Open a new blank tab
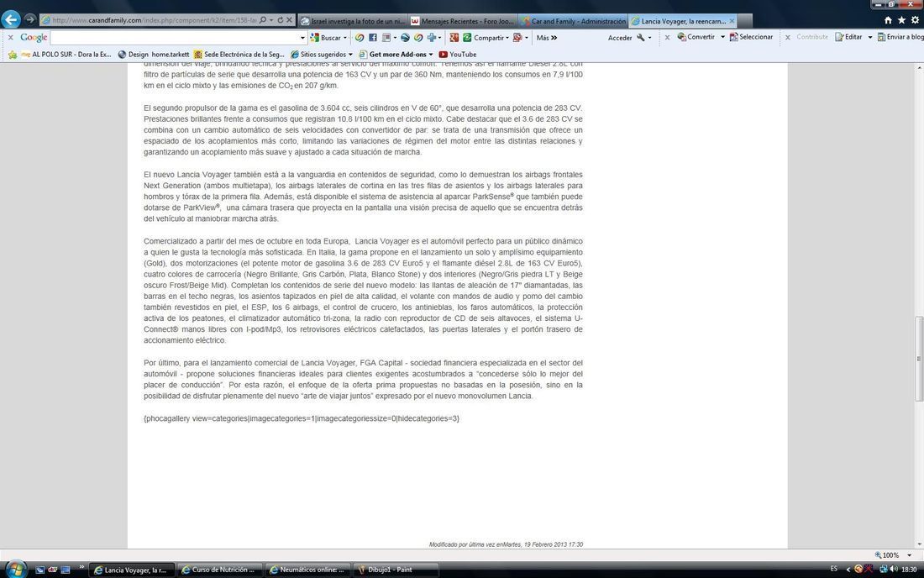The height and width of the screenshot is (578, 924). point(745,21)
